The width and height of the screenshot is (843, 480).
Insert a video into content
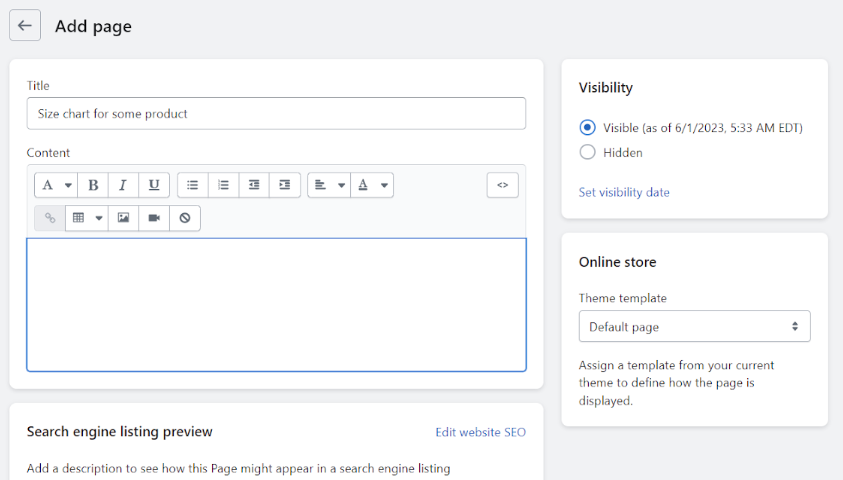pyautogui.click(x=154, y=218)
